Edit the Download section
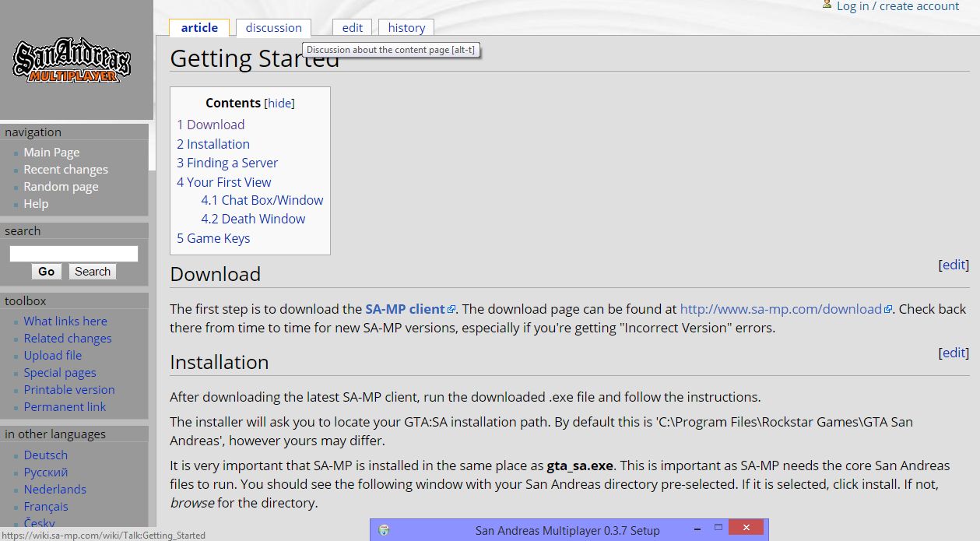 pyautogui.click(x=954, y=265)
